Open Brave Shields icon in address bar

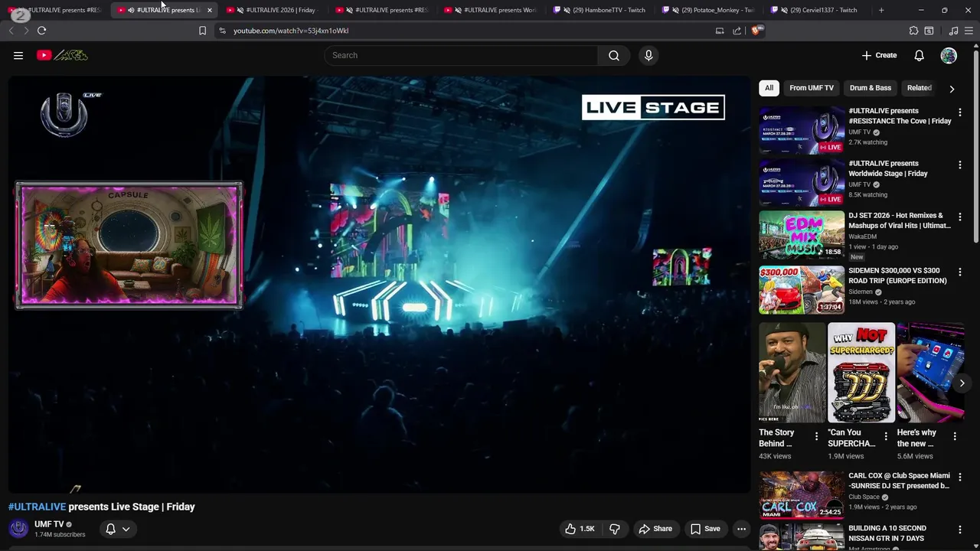756,31
